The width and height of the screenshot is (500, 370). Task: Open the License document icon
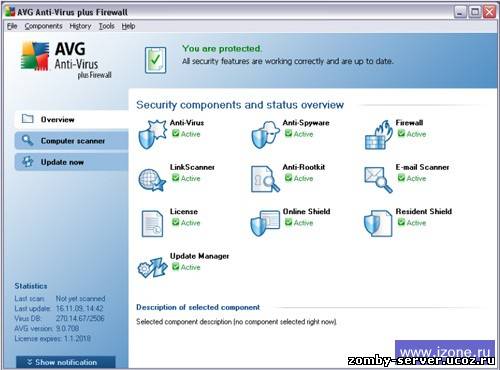point(152,223)
